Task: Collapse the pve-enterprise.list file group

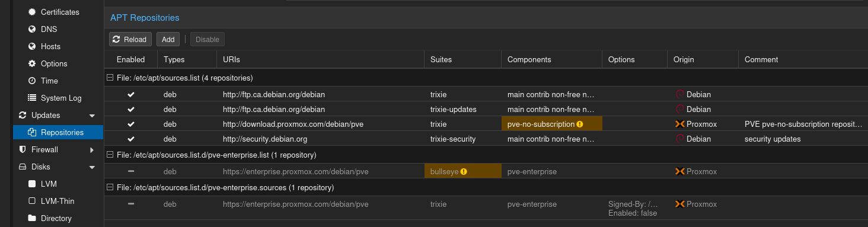Action: coord(110,155)
